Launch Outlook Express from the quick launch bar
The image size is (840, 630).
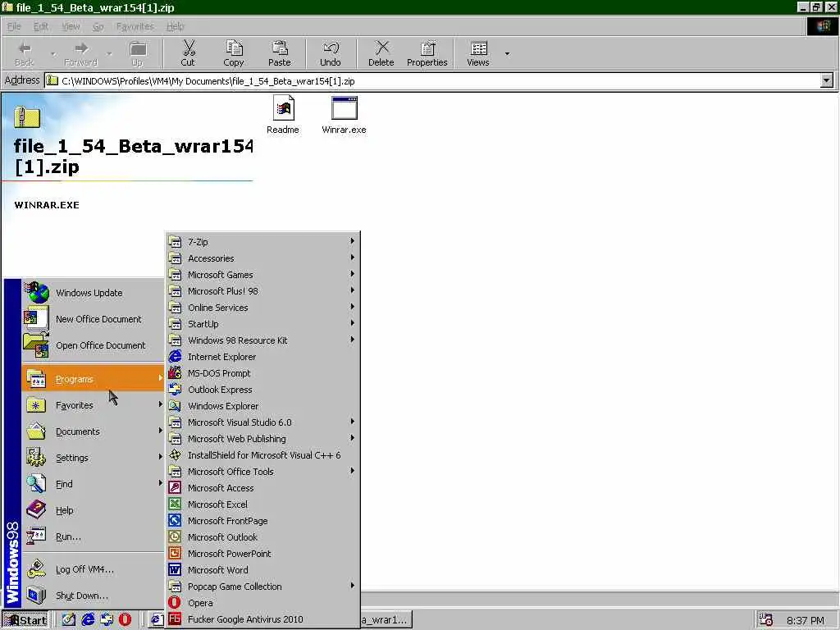[x=107, y=620]
